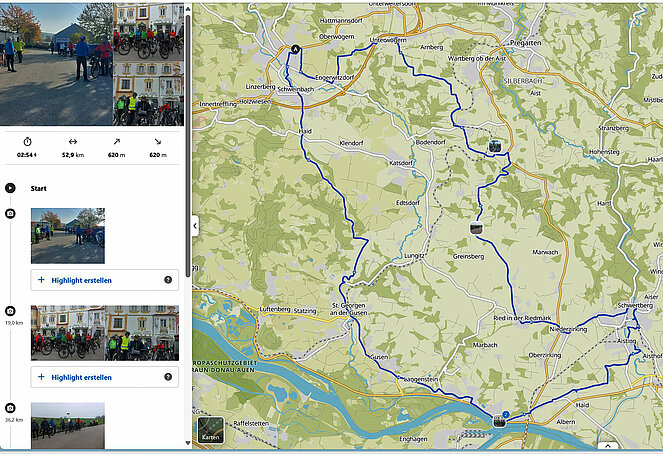The image size is (663, 454).
Task: Collapse the left sidebar panel
Action: click(195, 226)
